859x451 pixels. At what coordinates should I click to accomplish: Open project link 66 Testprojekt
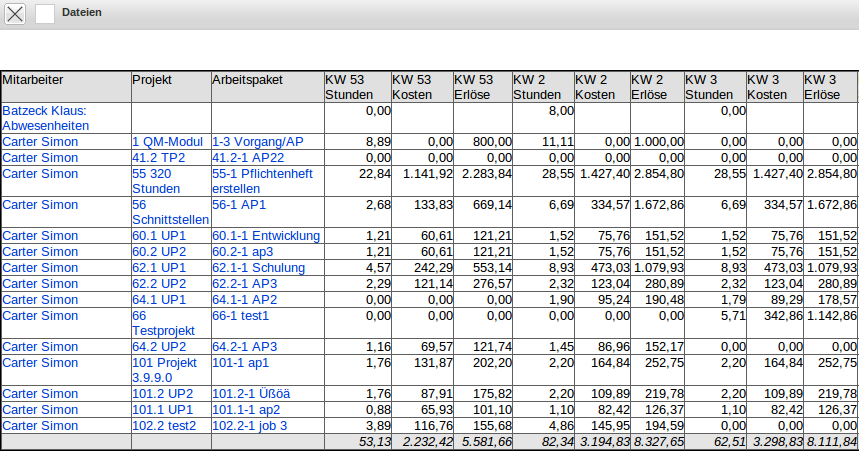coord(163,323)
